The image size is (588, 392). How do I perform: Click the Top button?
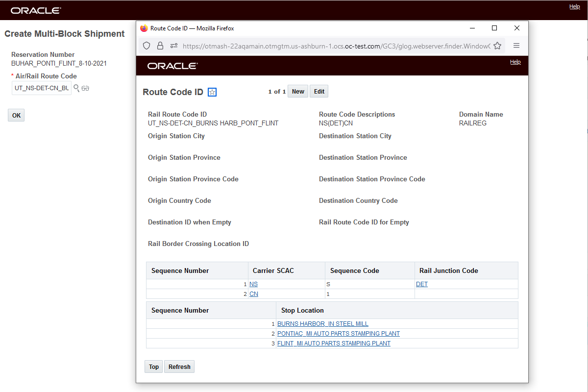point(154,367)
